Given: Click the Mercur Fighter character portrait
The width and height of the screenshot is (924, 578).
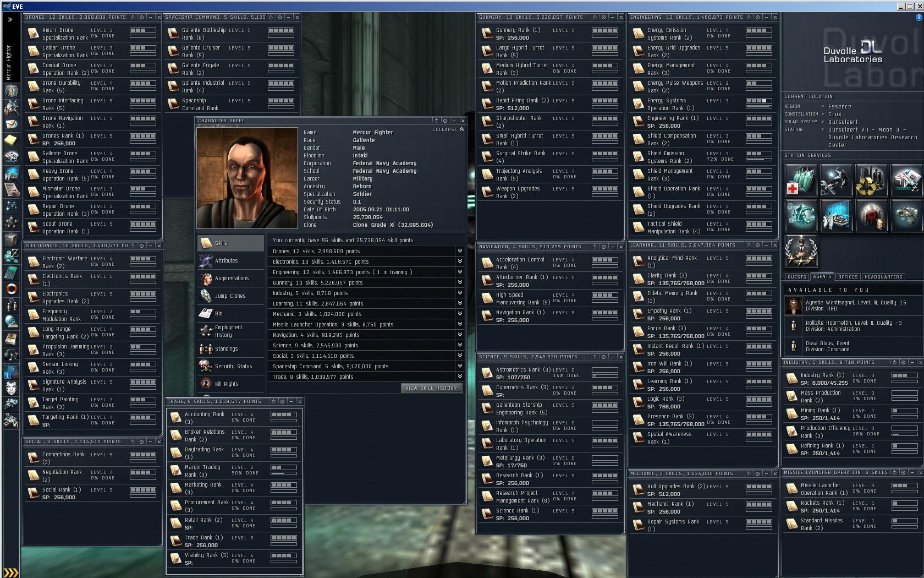Looking at the screenshot, I should pyautogui.click(x=247, y=178).
